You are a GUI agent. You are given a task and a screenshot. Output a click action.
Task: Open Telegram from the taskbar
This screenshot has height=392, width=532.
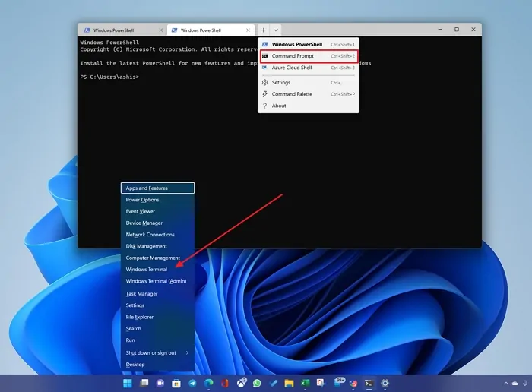coord(192,383)
